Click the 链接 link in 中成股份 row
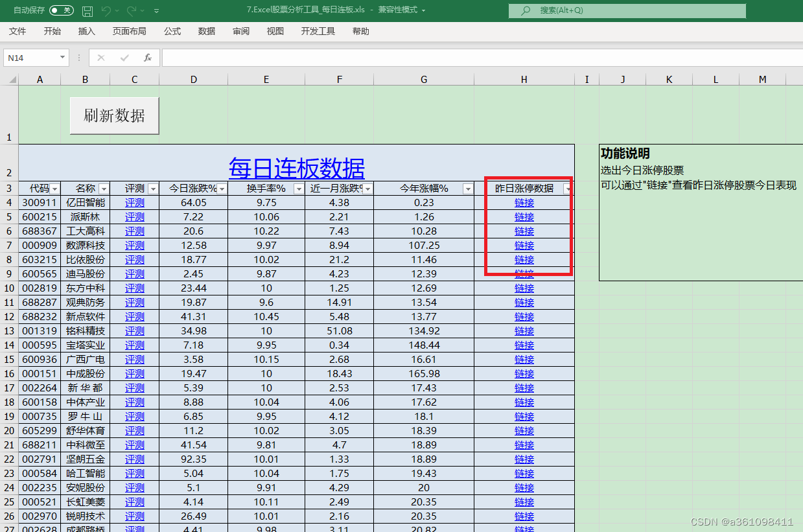 tap(524, 373)
